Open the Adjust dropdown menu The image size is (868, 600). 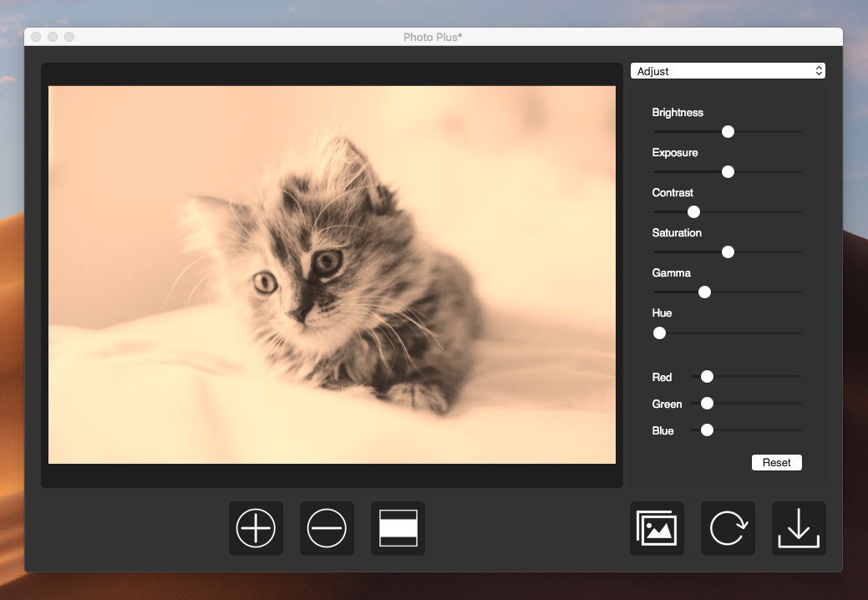point(728,71)
